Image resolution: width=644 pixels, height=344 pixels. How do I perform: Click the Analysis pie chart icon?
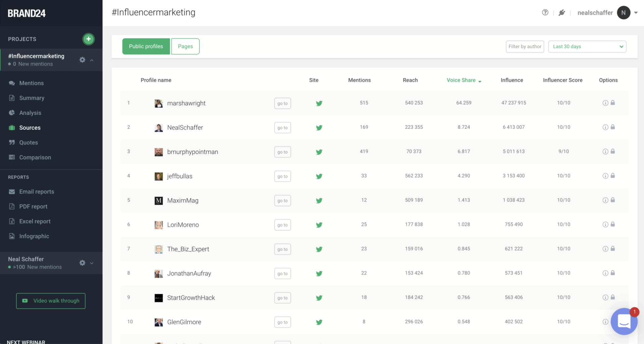(x=12, y=113)
